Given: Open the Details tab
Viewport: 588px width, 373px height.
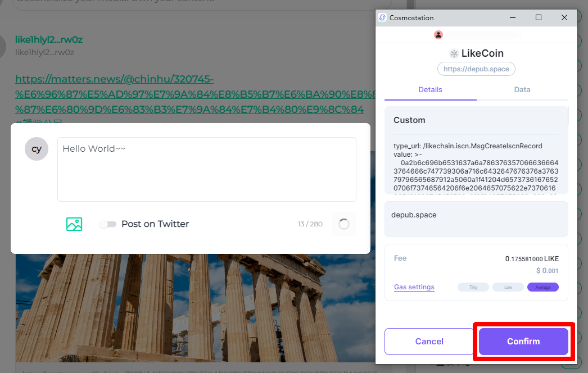Looking at the screenshot, I should click(430, 90).
